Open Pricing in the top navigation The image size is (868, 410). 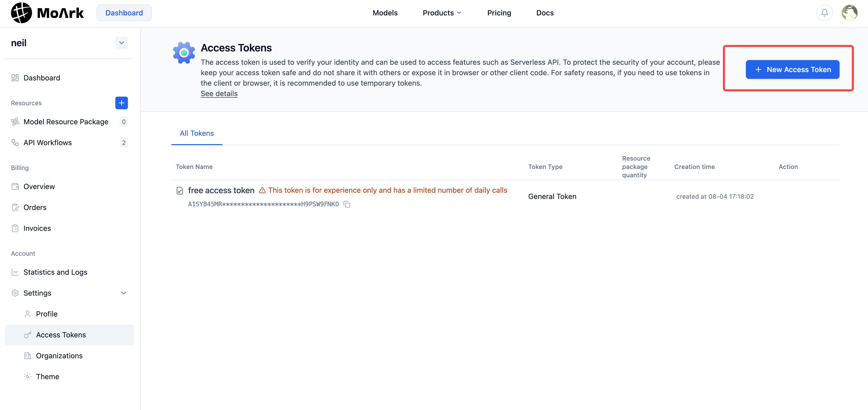(499, 13)
